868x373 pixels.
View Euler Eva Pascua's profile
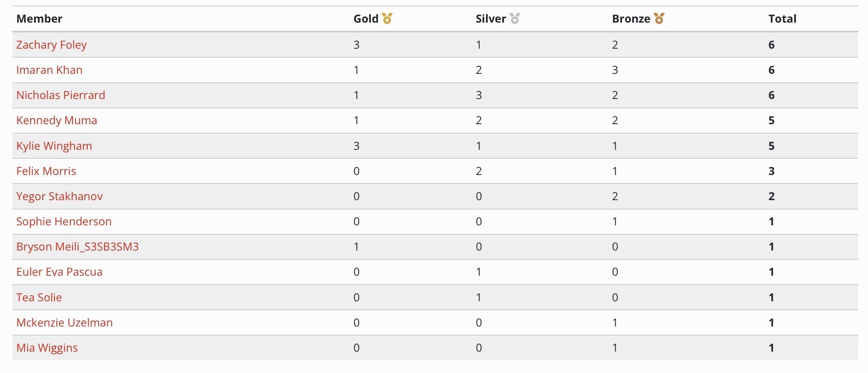[59, 272]
